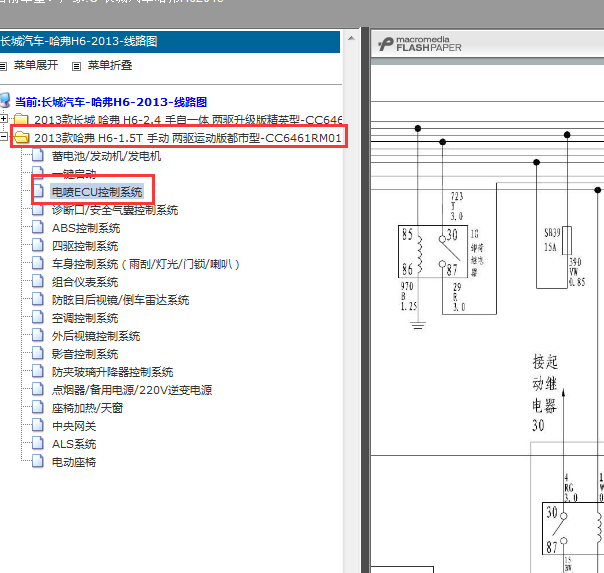Expand the 2013款长城 哈弗 H6-2.4 folder node
604x573 pixels.
[x=3, y=119]
